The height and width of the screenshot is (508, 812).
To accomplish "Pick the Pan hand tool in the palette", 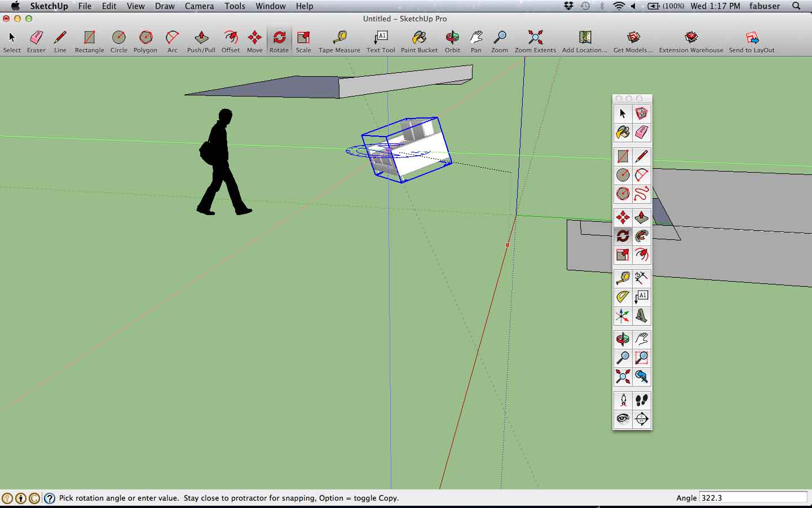I will 641,339.
